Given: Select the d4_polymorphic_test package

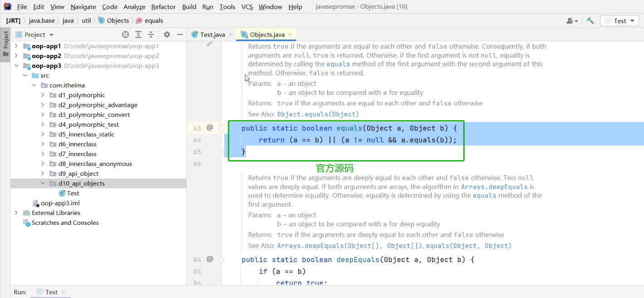Looking at the screenshot, I should click(88, 124).
